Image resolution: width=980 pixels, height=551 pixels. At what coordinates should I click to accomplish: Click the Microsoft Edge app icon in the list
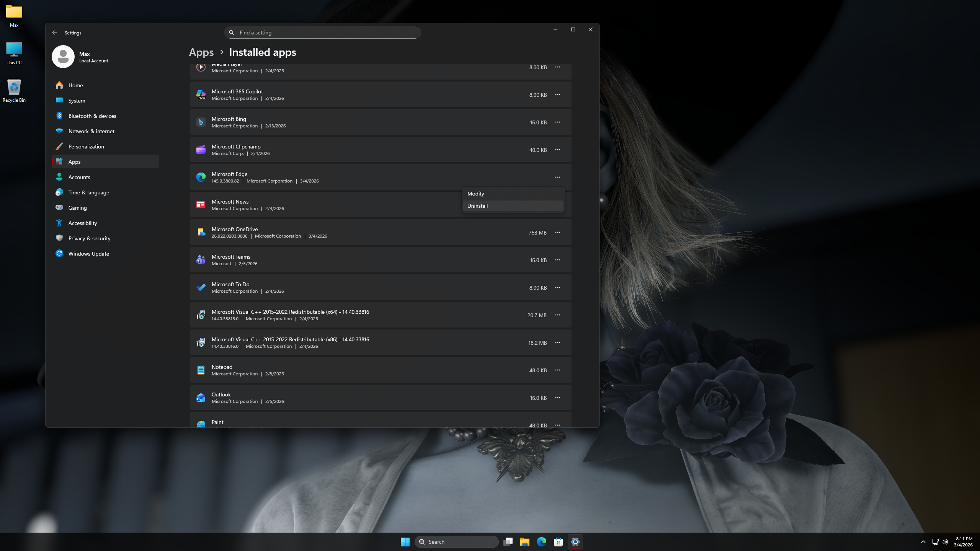[201, 177]
